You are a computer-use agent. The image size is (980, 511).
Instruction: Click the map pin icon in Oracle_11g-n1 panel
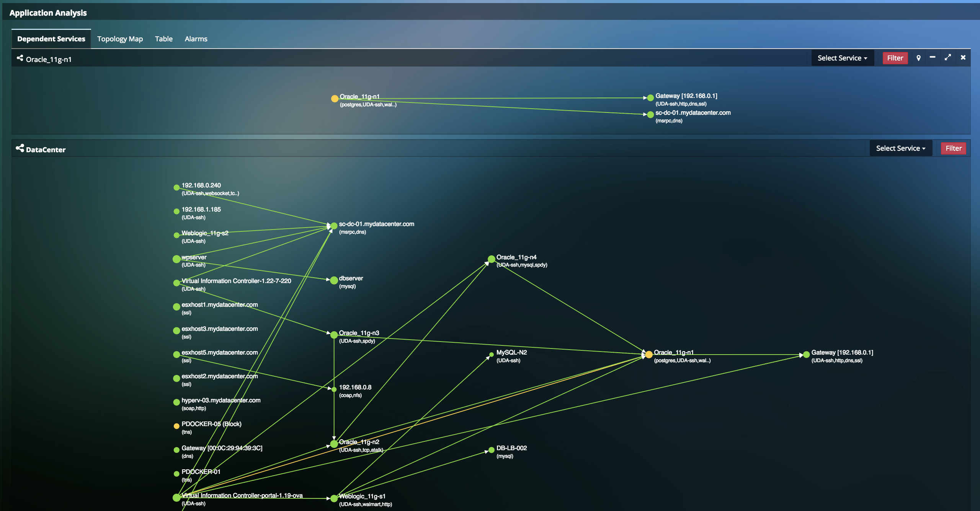(918, 58)
